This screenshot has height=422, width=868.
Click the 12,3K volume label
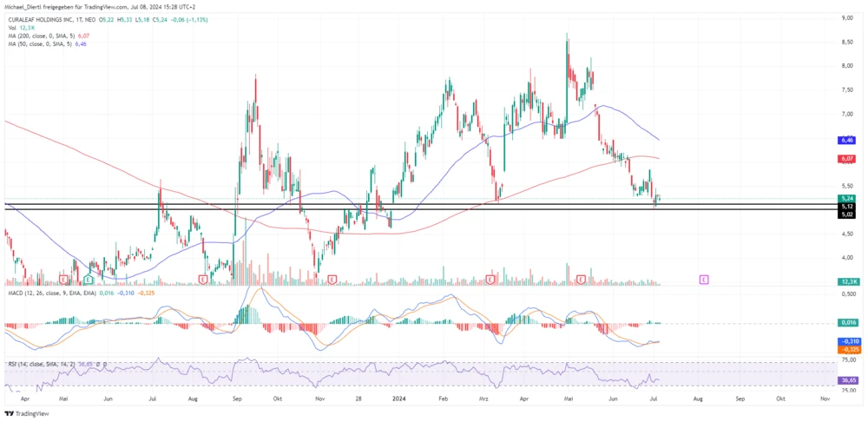point(847,282)
